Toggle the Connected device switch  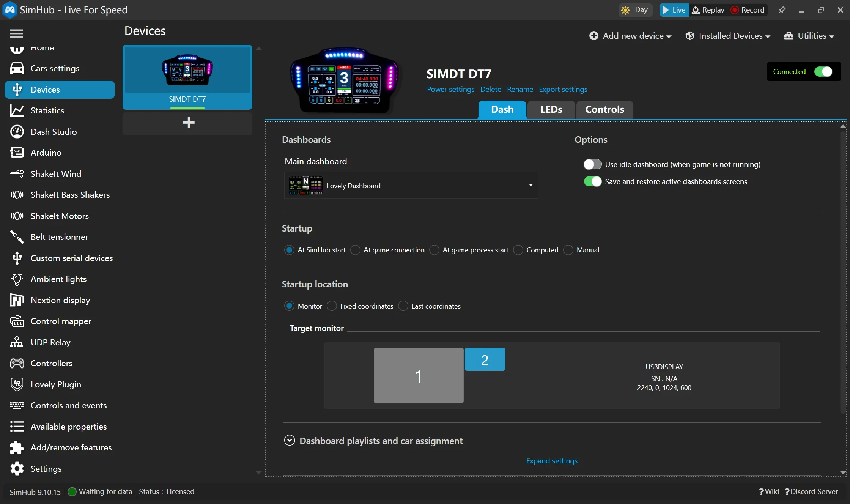click(x=823, y=72)
